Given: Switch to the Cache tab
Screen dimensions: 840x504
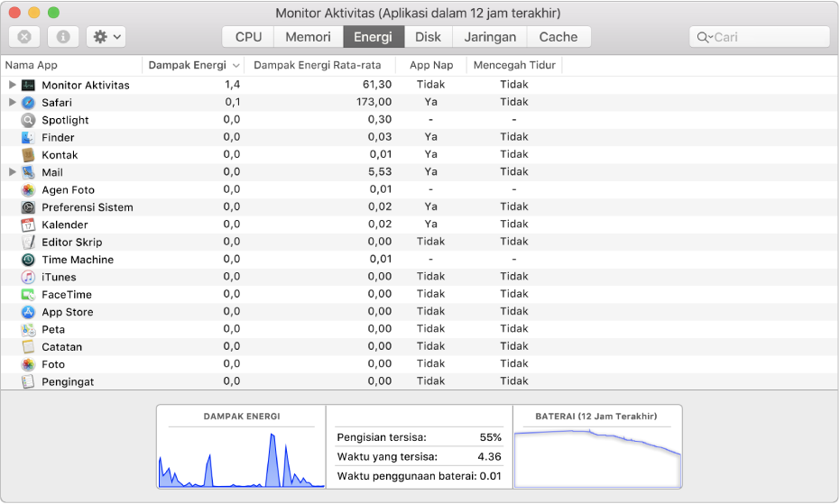Looking at the screenshot, I should 558,37.
